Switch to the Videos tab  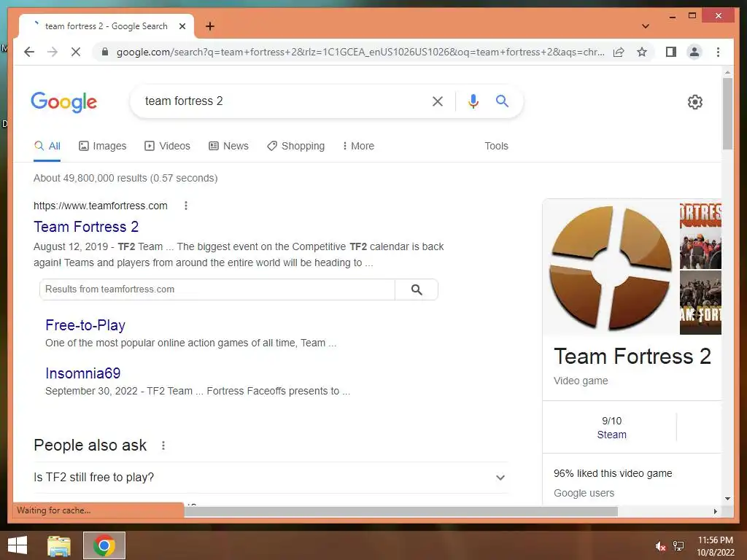click(x=167, y=146)
